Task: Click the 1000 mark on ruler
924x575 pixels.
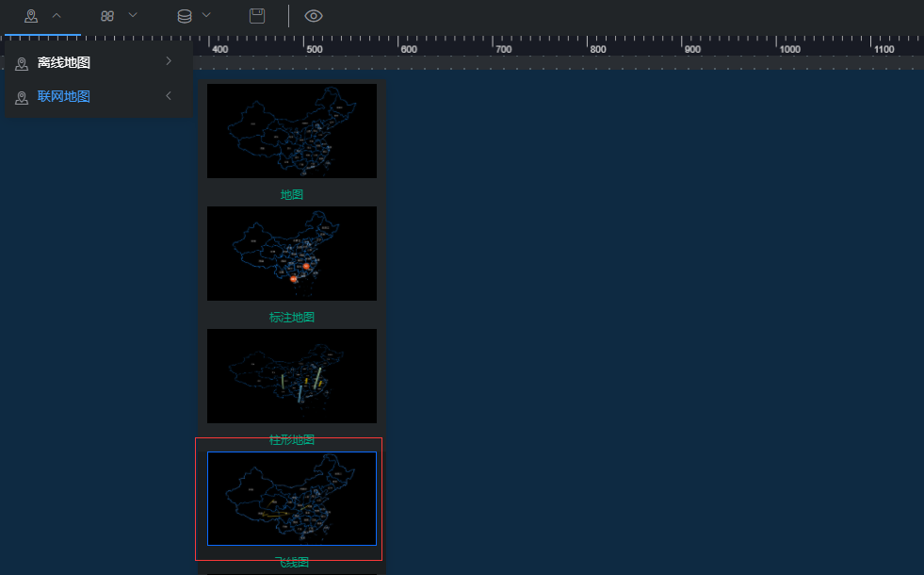Action: (x=790, y=50)
